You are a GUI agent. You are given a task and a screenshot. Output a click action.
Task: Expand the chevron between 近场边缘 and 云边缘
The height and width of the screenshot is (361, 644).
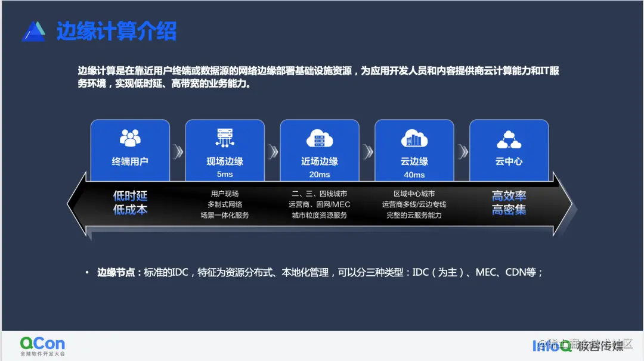point(367,152)
